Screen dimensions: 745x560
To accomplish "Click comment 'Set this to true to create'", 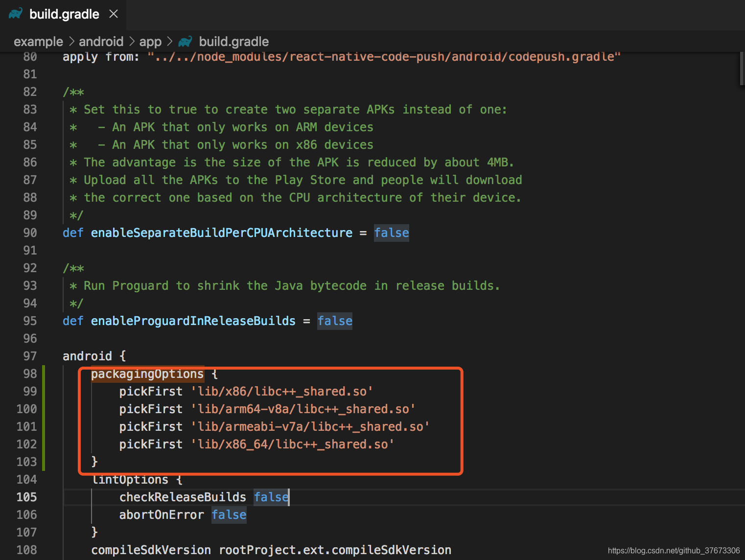I will [x=176, y=110].
